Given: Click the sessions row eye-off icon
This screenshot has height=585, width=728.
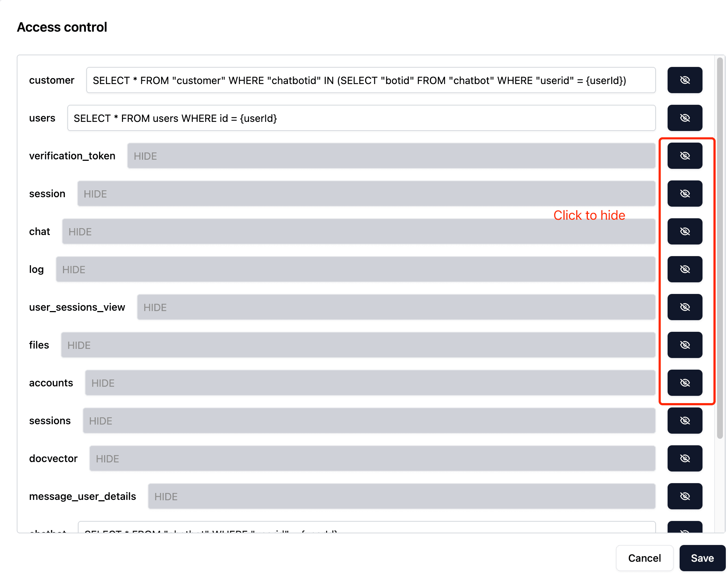Looking at the screenshot, I should (684, 421).
